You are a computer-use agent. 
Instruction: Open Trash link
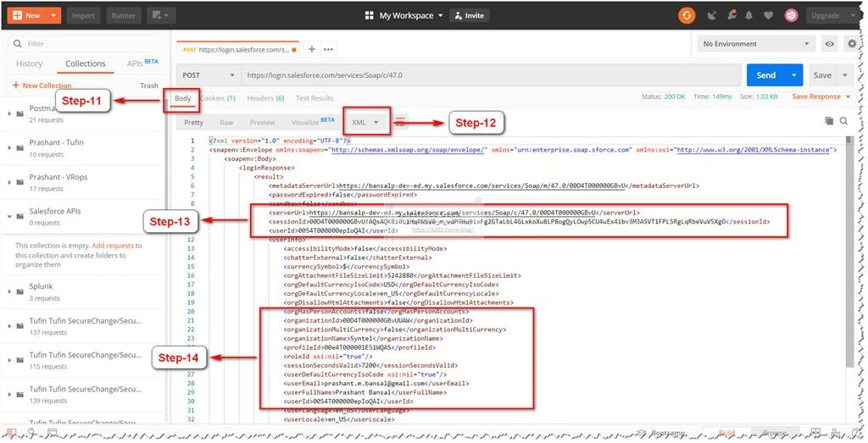[149, 86]
